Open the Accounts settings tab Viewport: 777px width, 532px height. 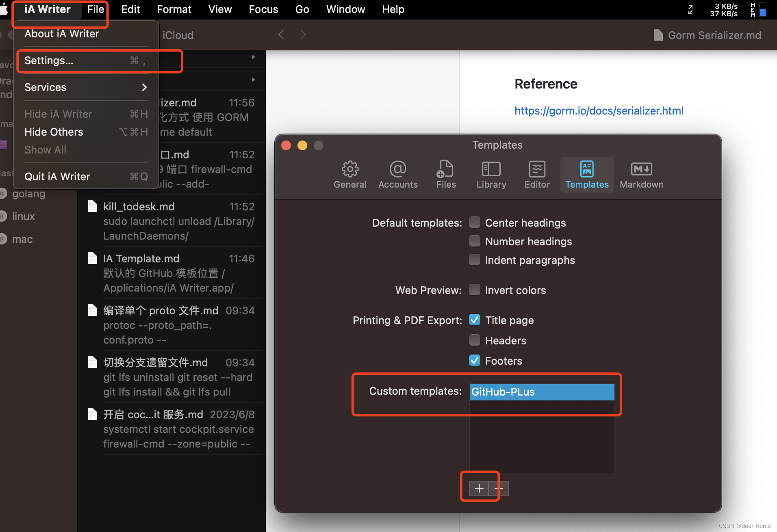click(398, 175)
